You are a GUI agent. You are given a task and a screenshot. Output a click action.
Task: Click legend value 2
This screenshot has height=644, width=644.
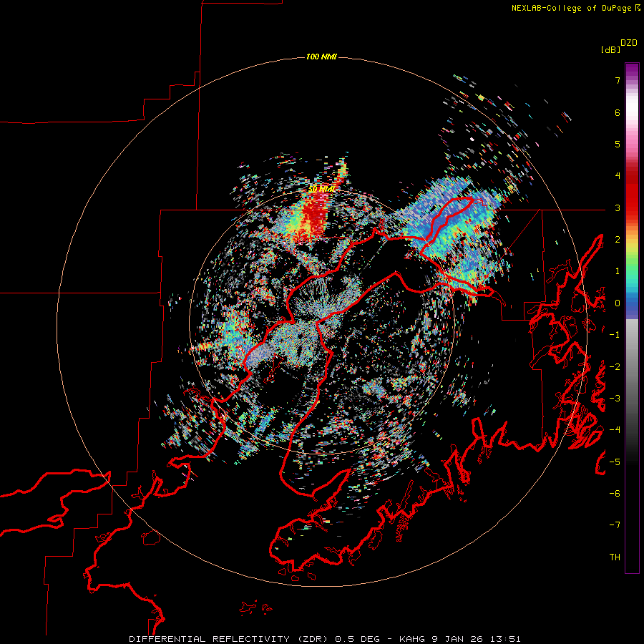pyautogui.click(x=618, y=240)
